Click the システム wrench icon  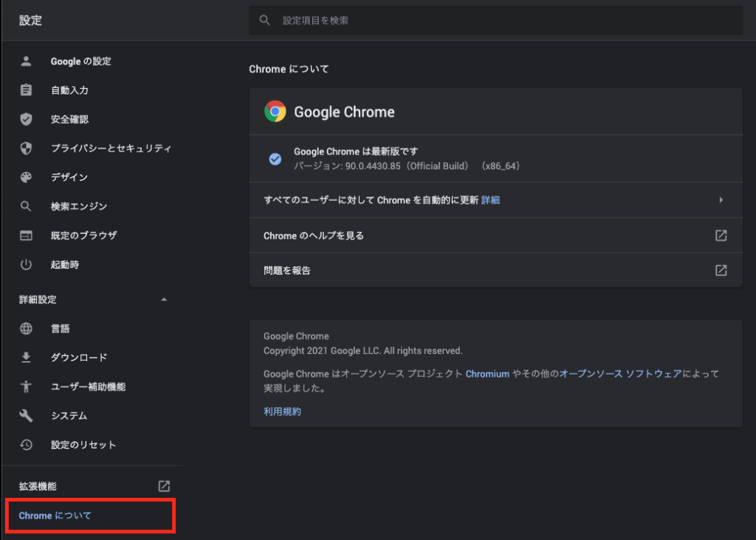click(x=27, y=415)
